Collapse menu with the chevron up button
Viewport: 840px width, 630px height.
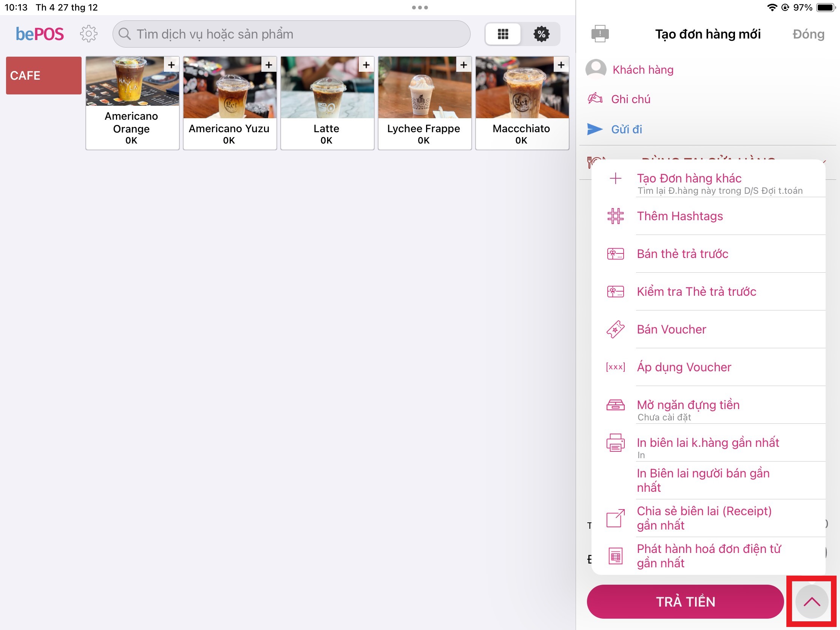(x=811, y=602)
